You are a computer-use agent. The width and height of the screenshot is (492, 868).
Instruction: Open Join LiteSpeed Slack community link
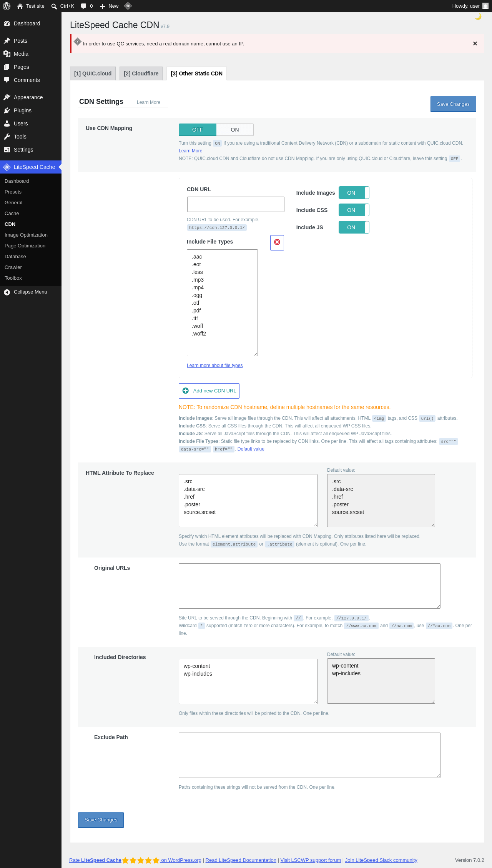click(381, 860)
